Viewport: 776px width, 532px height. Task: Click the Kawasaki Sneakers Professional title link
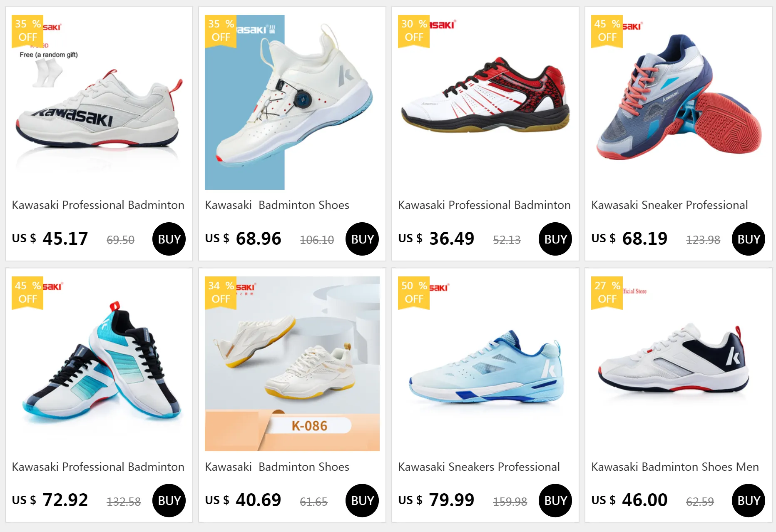479,467
